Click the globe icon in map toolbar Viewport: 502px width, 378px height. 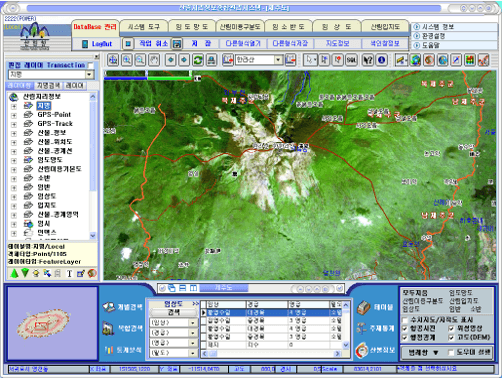point(415,60)
